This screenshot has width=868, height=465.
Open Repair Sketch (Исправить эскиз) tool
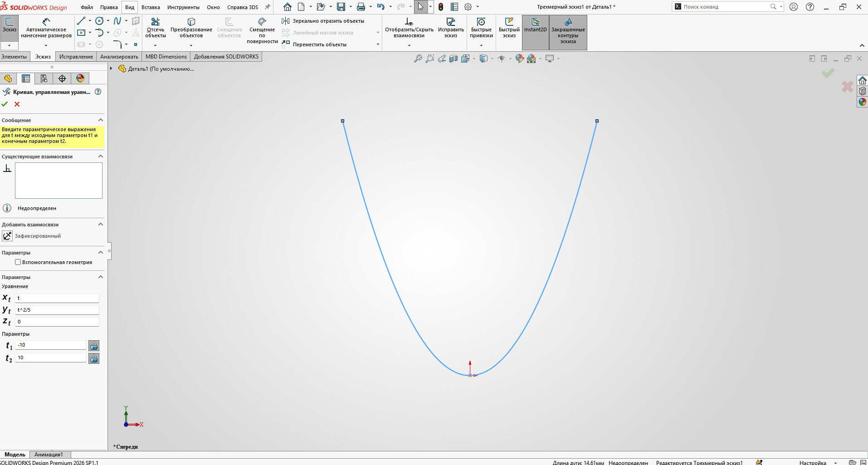click(x=450, y=22)
